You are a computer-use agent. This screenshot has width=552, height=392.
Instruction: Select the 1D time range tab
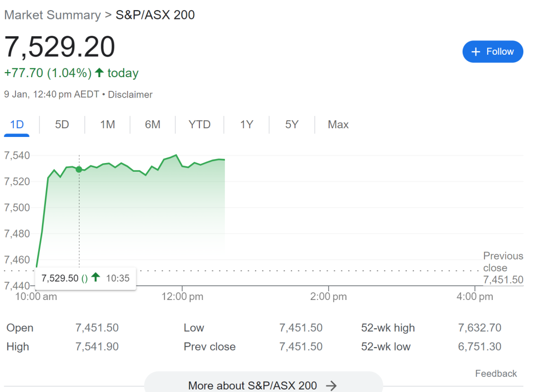click(17, 125)
